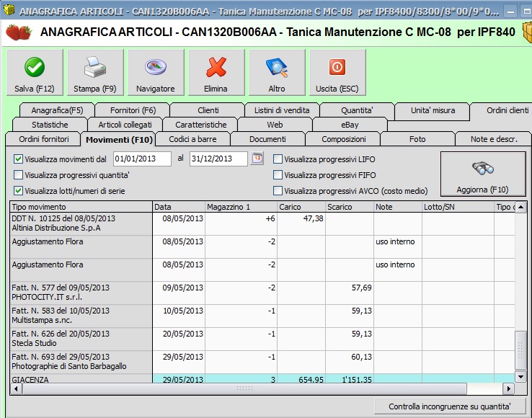Viewport: 532px width, 418px height.
Task: Open the Caratteristiche tab
Action: click(200, 125)
